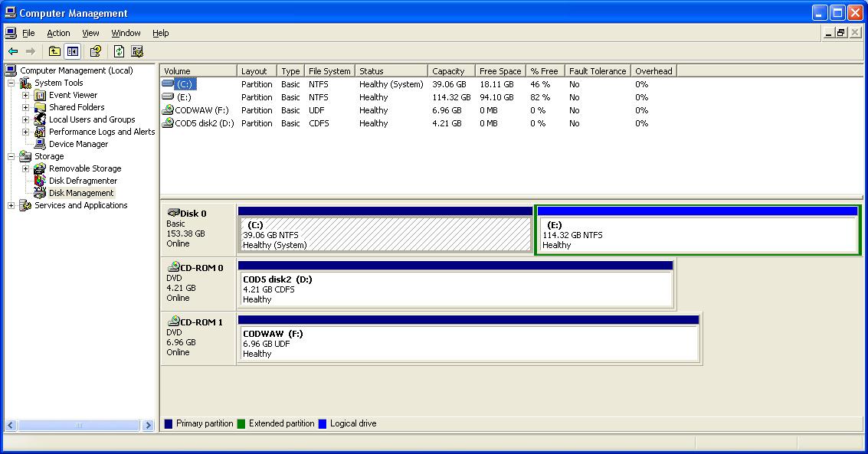Collapse the System Tools tree node
This screenshot has width=868, height=454.
11,83
